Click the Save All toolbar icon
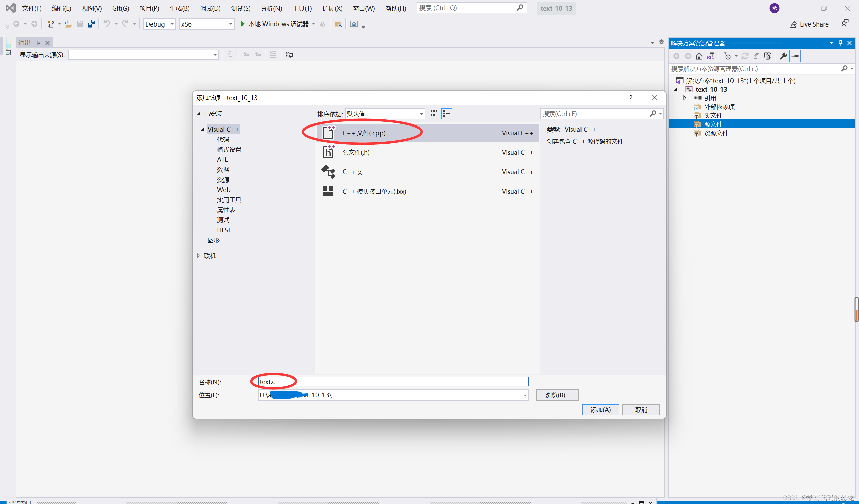 point(91,24)
